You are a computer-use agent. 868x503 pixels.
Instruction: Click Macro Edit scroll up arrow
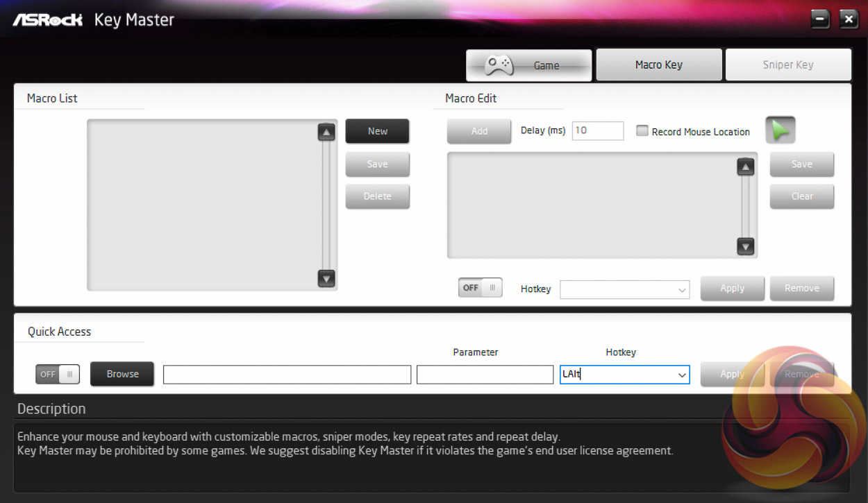click(x=745, y=167)
